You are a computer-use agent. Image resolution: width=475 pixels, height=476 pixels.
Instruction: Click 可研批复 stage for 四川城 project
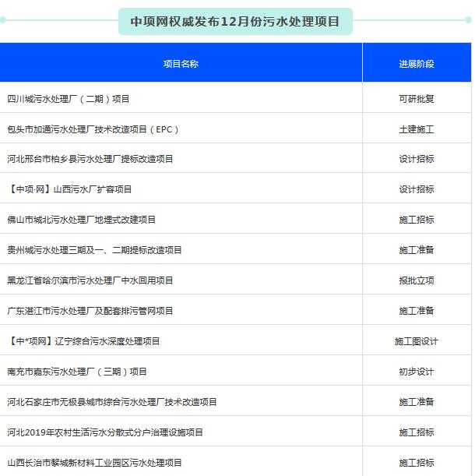click(417, 99)
